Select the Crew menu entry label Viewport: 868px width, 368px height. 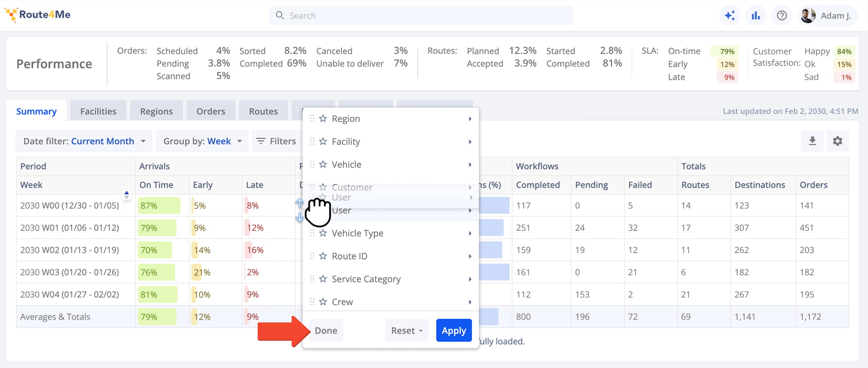(342, 302)
